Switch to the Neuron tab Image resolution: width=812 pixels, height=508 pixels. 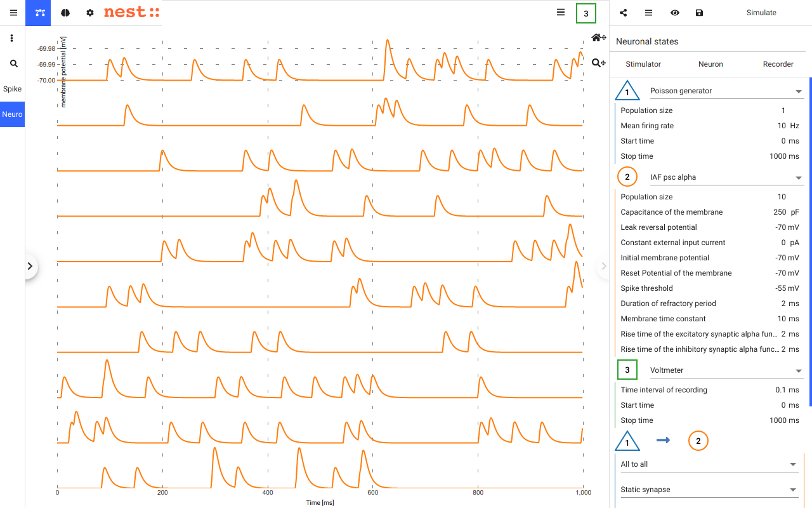click(x=710, y=64)
